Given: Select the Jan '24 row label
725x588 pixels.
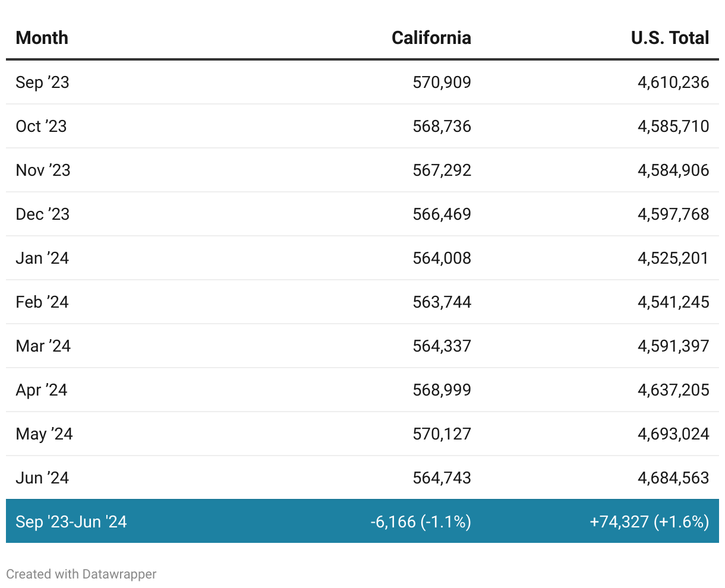Looking at the screenshot, I should (x=42, y=258).
